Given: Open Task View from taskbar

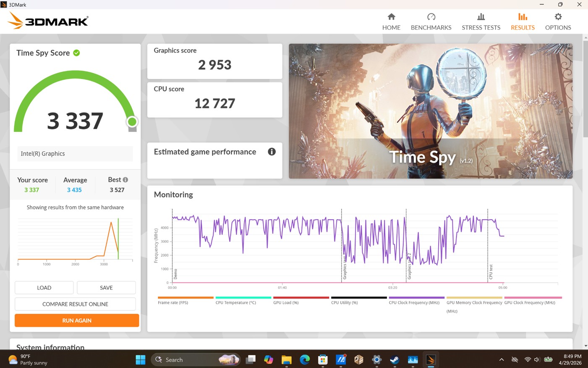Looking at the screenshot, I should pos(251,360).
